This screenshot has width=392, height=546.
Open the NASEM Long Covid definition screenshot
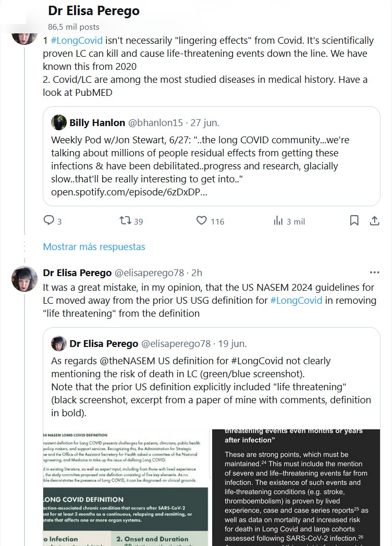tap(125, 487)
